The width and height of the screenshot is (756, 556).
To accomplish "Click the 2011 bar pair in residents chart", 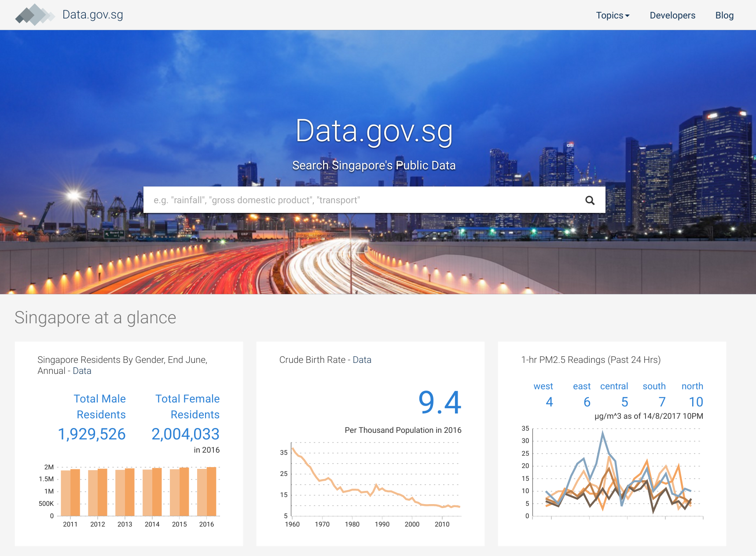I will [x=70, y=492].
